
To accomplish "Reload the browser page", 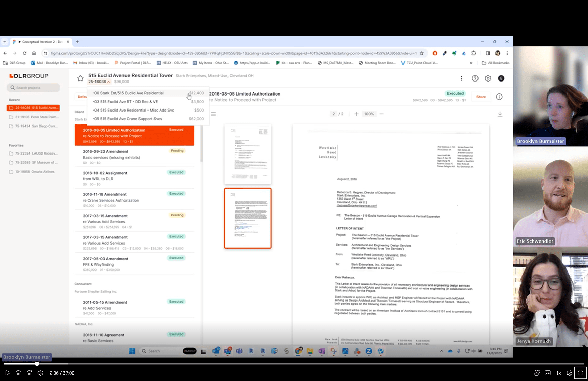I will point(24,53).
